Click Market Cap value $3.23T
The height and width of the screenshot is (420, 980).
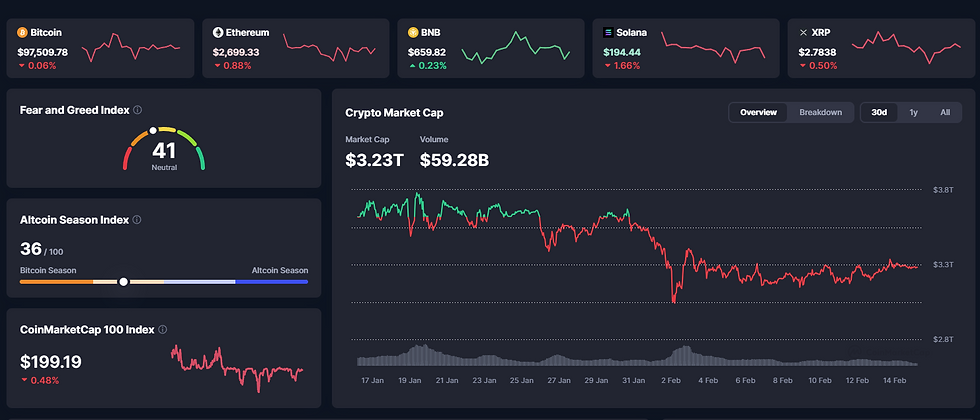click(x=374, y=161)
